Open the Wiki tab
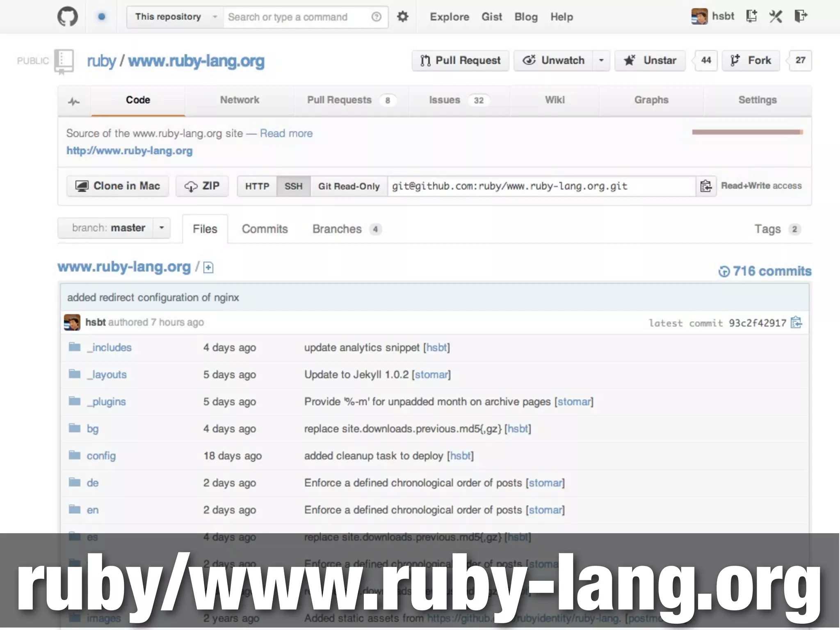Image resolution: width=840 pixels, height=630 pixels. coord(555,100)
